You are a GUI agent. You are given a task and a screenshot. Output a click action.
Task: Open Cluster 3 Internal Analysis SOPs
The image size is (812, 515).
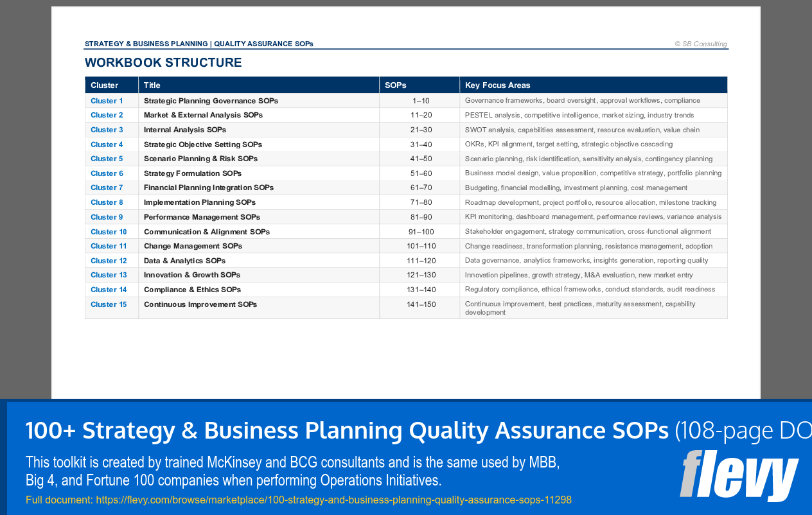(x=106, y=129)
